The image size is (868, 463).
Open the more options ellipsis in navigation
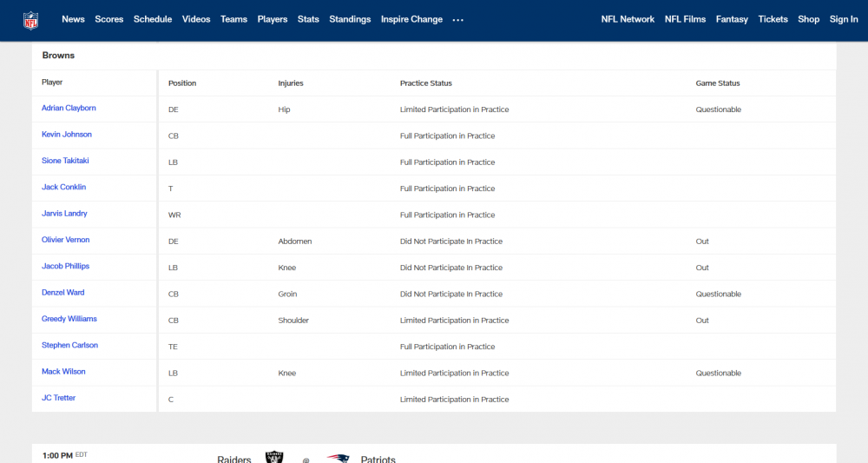click(457, 20)
